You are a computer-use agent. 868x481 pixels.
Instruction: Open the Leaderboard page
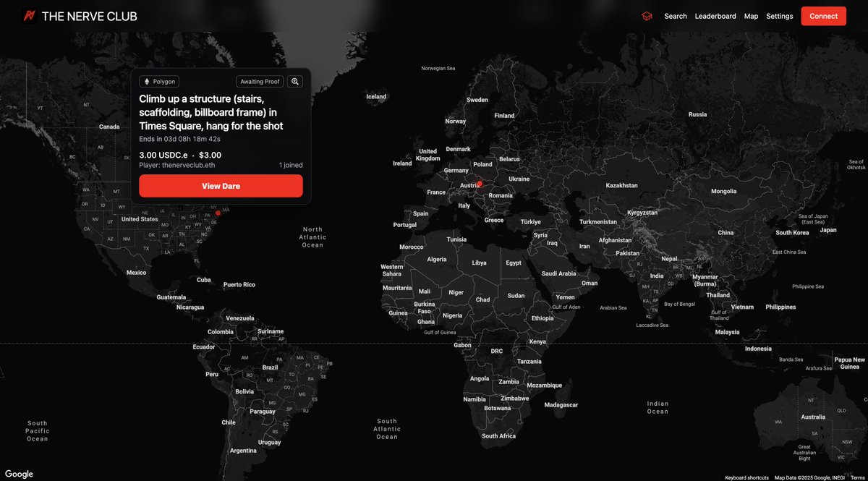point(715,16)
